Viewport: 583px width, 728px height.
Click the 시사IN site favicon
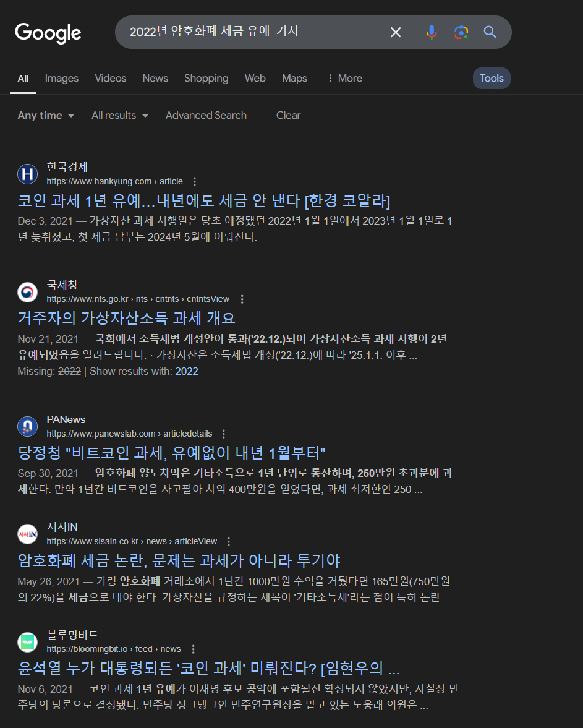click(x=27, y=534)
